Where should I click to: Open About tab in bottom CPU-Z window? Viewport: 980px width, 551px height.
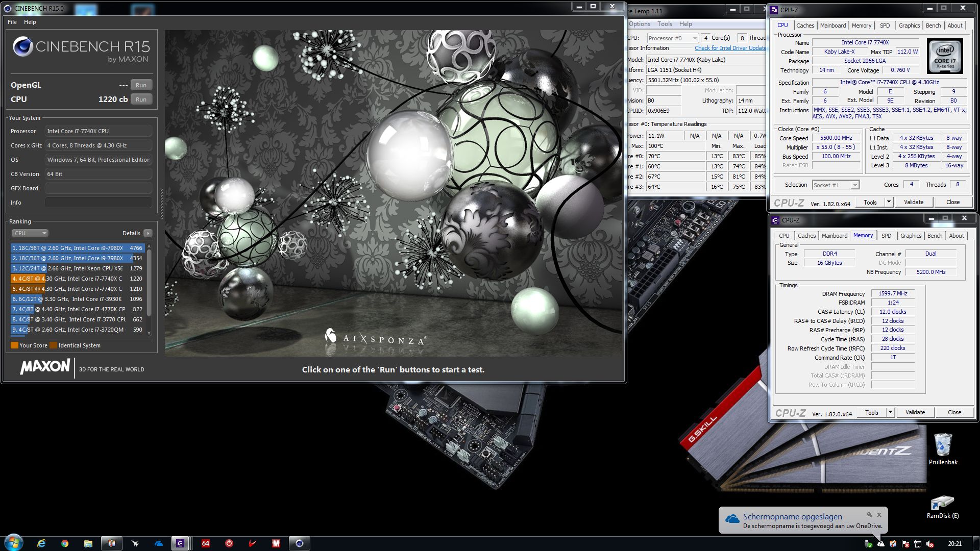(x=957, y=236)
